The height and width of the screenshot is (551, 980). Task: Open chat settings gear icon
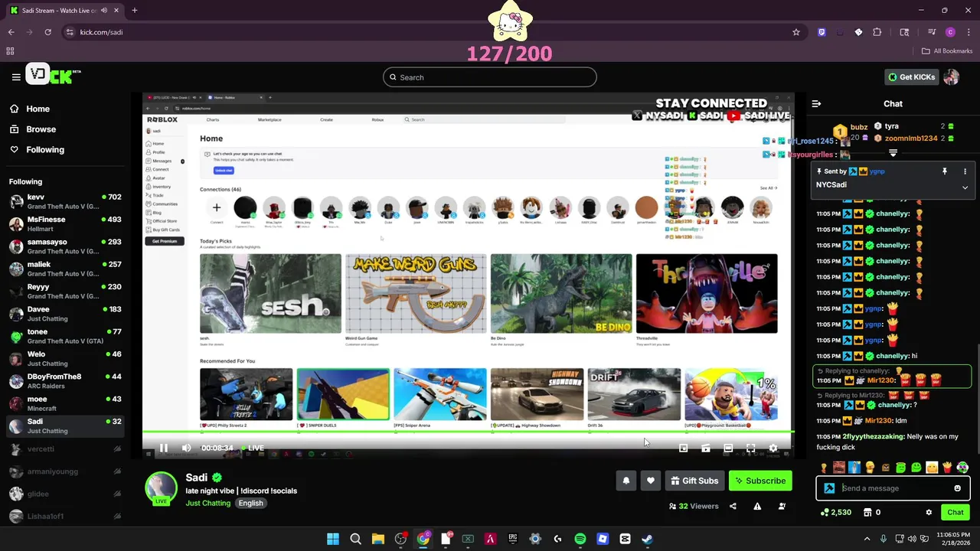929,512
